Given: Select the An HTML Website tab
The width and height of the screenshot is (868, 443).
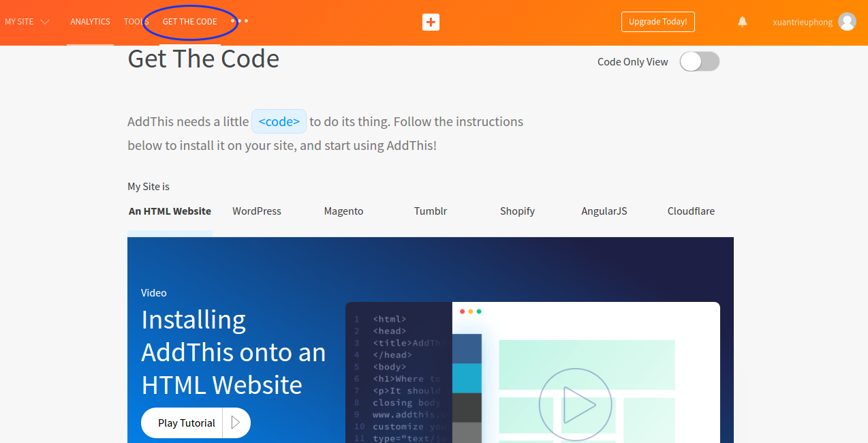Looking at the screenshot, I should (x=170, y=211).
